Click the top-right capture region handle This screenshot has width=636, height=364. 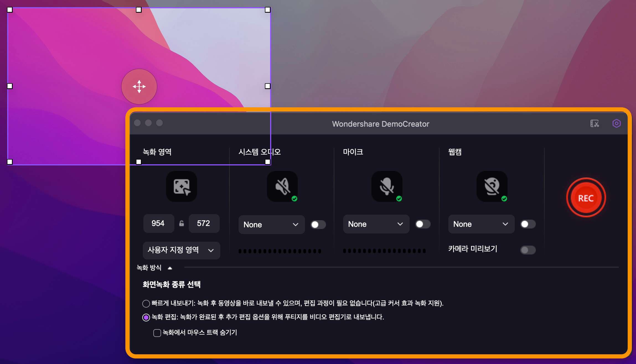pos(268,10)
